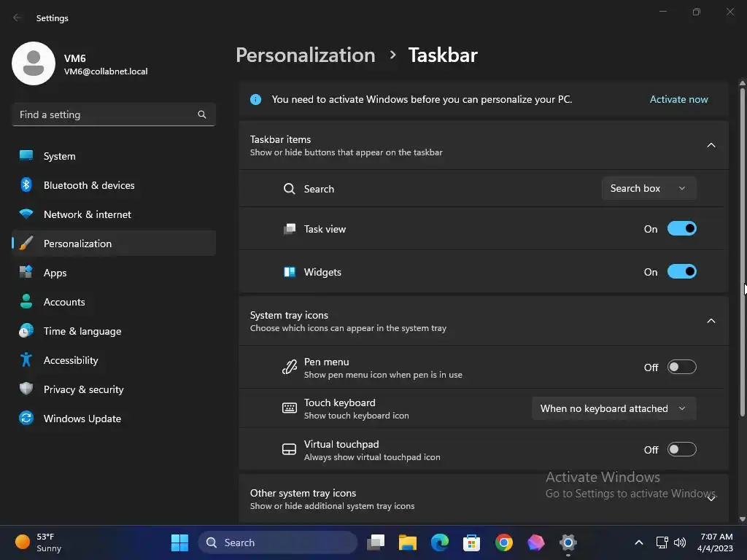Click the Find a setting search field
This screenshot has width=747, height=560.
pyautogui.click(x=113, y=114)
